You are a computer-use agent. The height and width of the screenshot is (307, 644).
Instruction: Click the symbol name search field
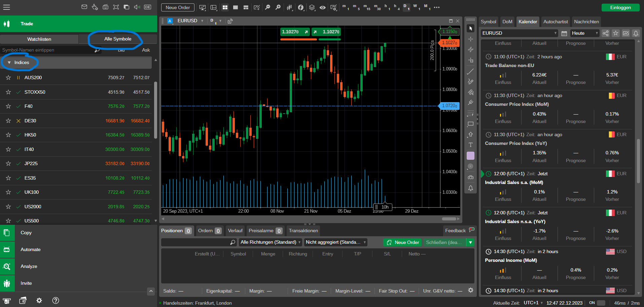[47, 50]
